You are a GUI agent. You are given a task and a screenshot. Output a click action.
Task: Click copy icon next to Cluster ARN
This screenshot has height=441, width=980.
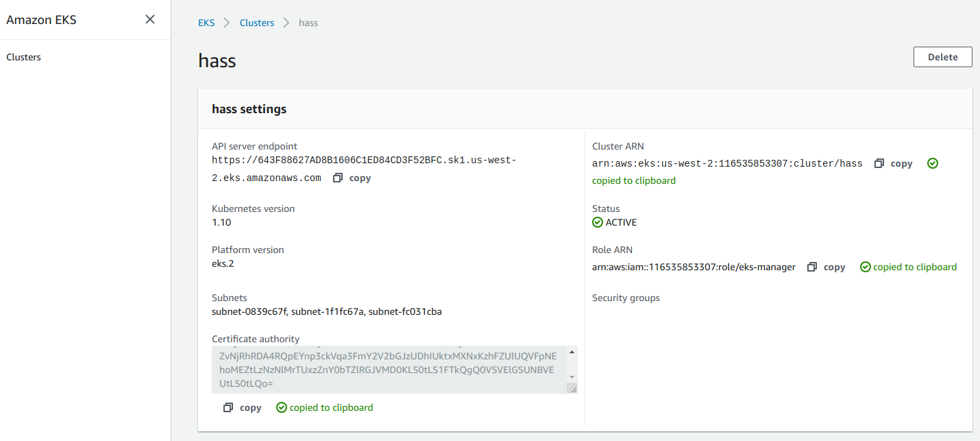pyautogui.click(x=879, y=163)
